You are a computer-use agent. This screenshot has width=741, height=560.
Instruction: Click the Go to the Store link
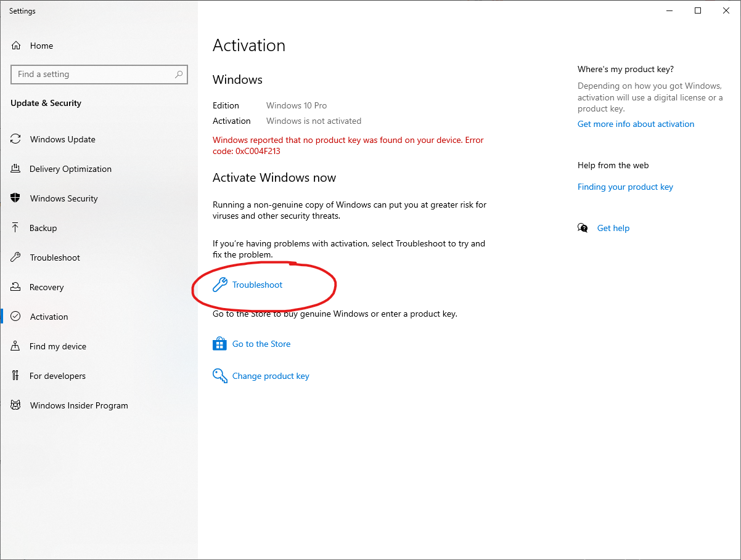click(x=261, y=344)
